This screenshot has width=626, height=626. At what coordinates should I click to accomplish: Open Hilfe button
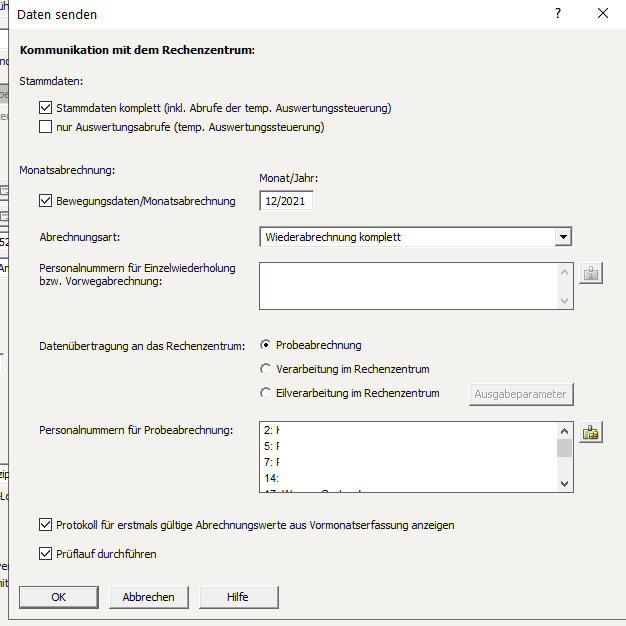[x=237, y=597]
